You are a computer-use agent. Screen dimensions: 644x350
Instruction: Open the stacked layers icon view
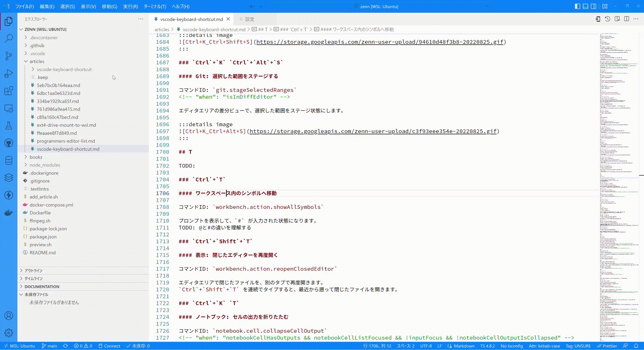point(9,178)
